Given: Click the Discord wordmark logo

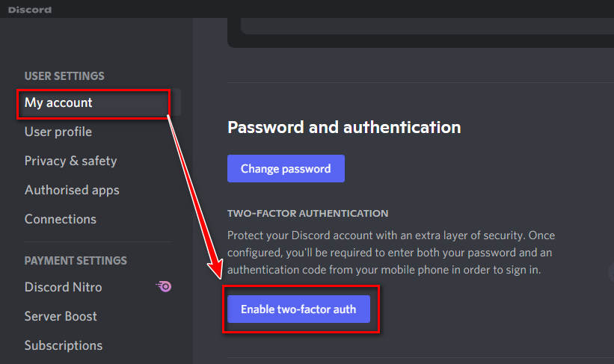Looking at the screenshot, I should point(30,10).
